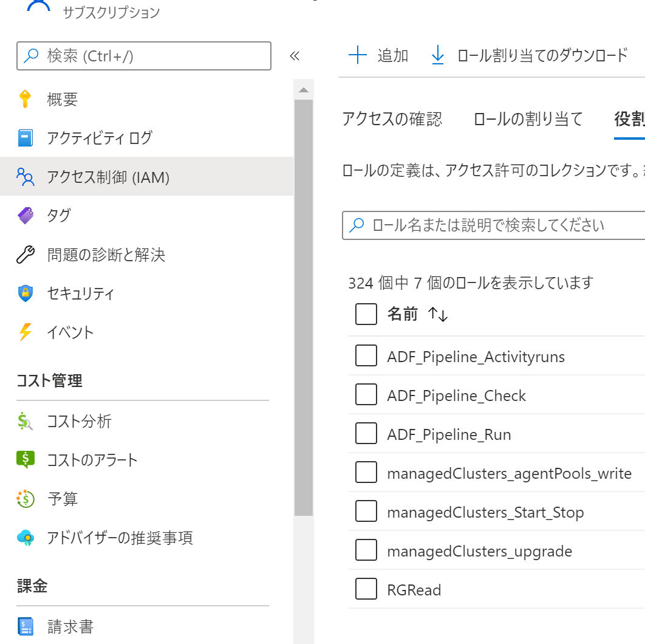Viewport: 645px width, 644px height.
Task: Click ロール割り当てのダウンロード button
Action: [530, 55]
